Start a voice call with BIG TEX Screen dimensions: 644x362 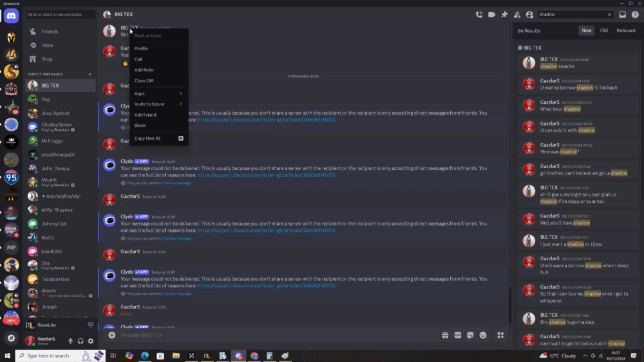[479, 14]
